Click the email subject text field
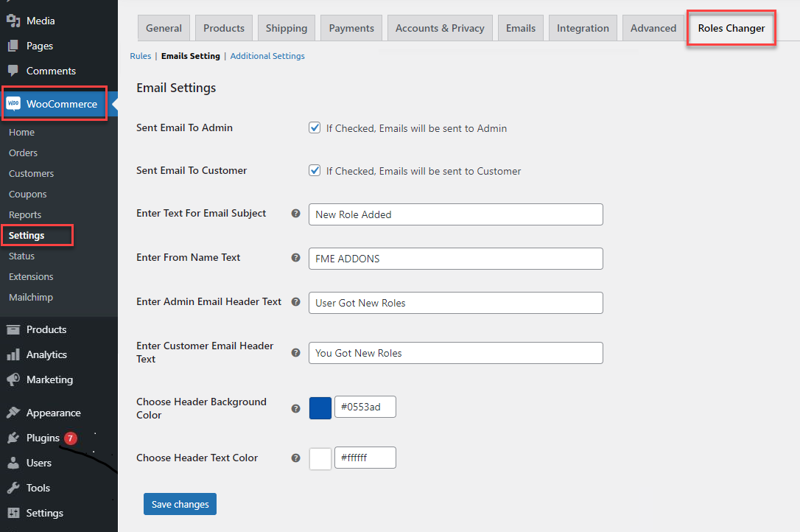 pos(455,214)
